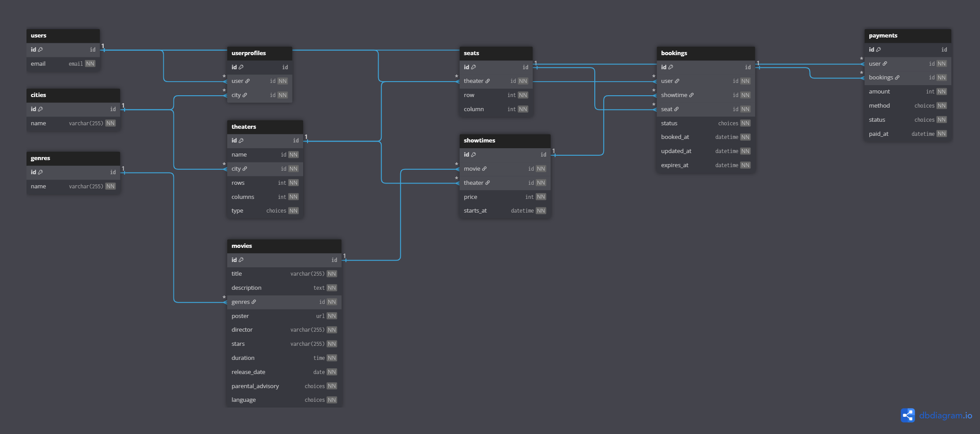The width and height of the screenshot is (980, 434).
Task: Select the theaters table header
Action: tap(265, 127)
